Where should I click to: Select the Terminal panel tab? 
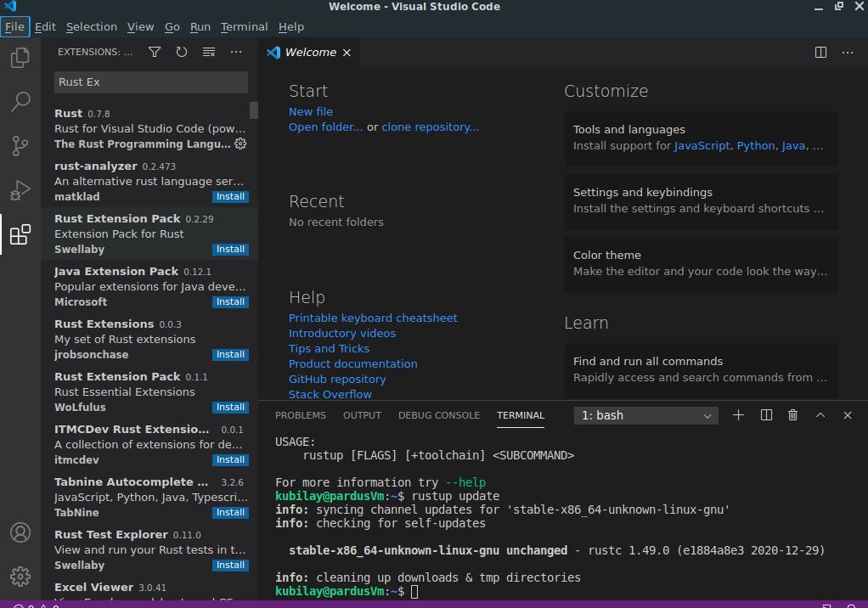(x=521, y=415)
